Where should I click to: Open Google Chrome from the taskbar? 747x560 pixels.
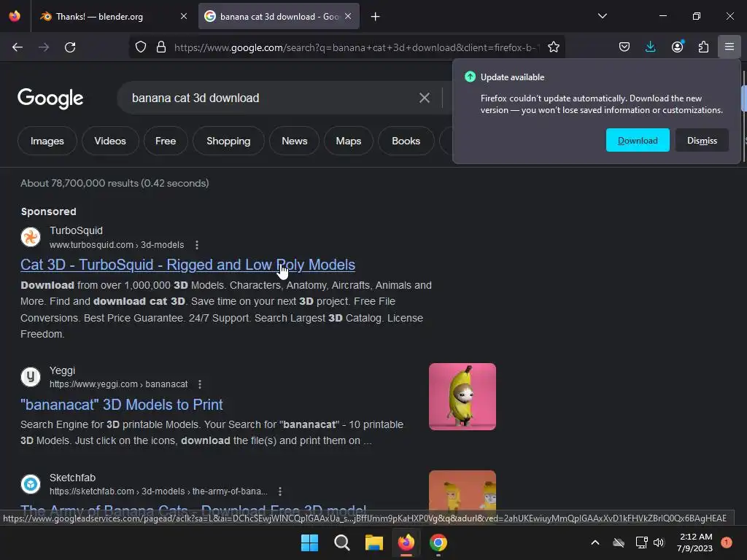tap(438, 542)
